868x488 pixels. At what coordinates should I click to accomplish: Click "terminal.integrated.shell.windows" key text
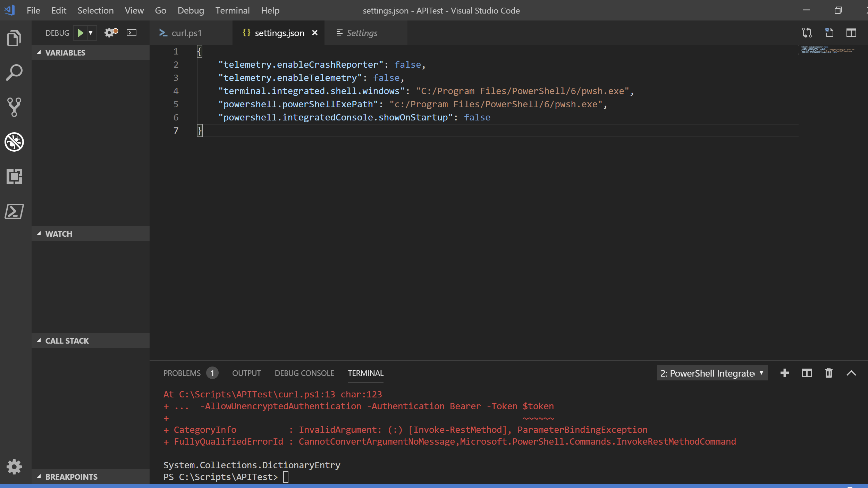point(311,91)
